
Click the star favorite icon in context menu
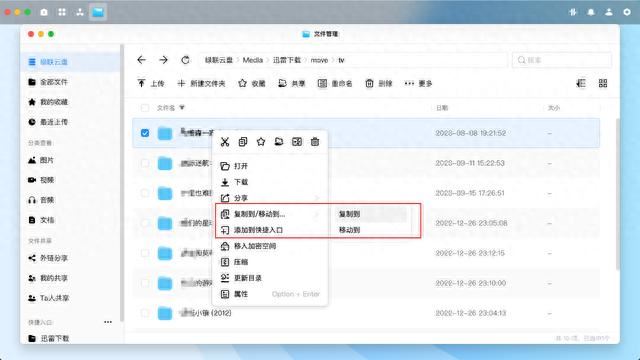[x=261, y=142]
